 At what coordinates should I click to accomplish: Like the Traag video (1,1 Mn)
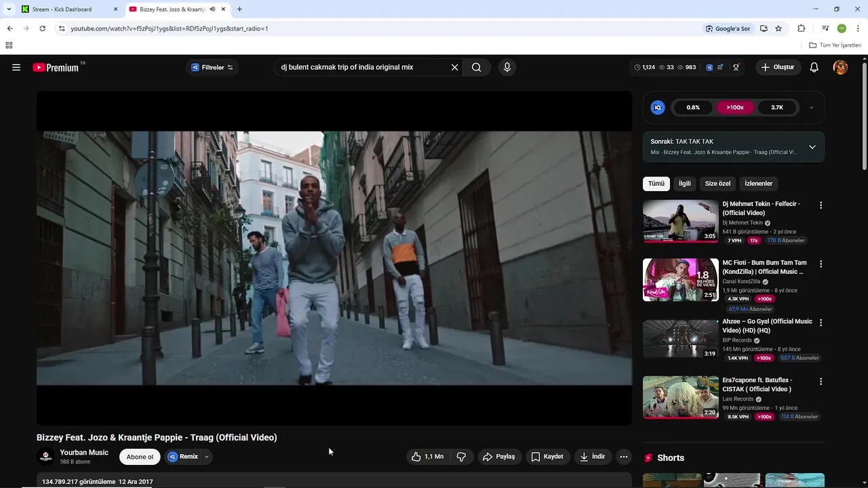[427, 457]
